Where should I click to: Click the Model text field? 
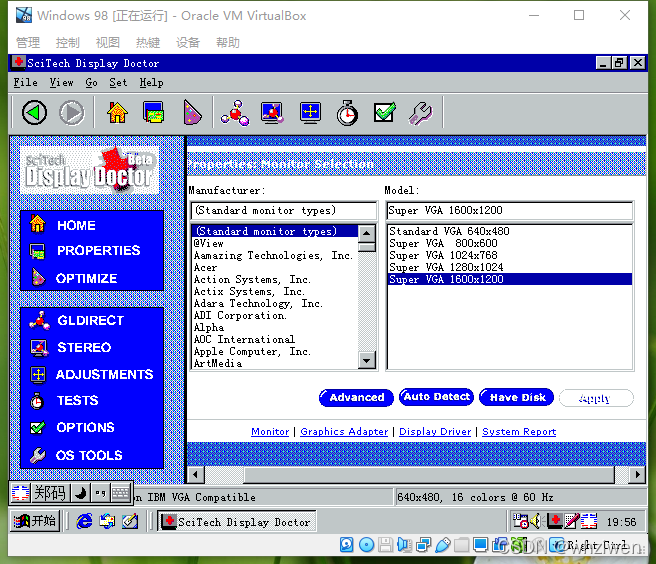pos(510,210)
